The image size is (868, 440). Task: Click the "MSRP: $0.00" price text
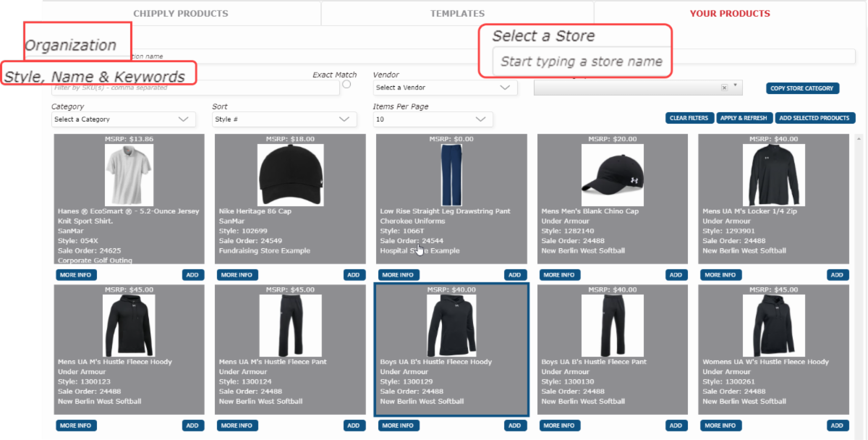[451, 139]
